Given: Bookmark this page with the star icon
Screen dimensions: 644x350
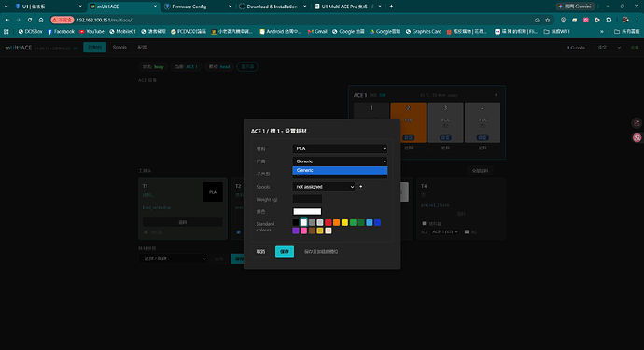Looking at the screenshot, I should pos(548,20).
